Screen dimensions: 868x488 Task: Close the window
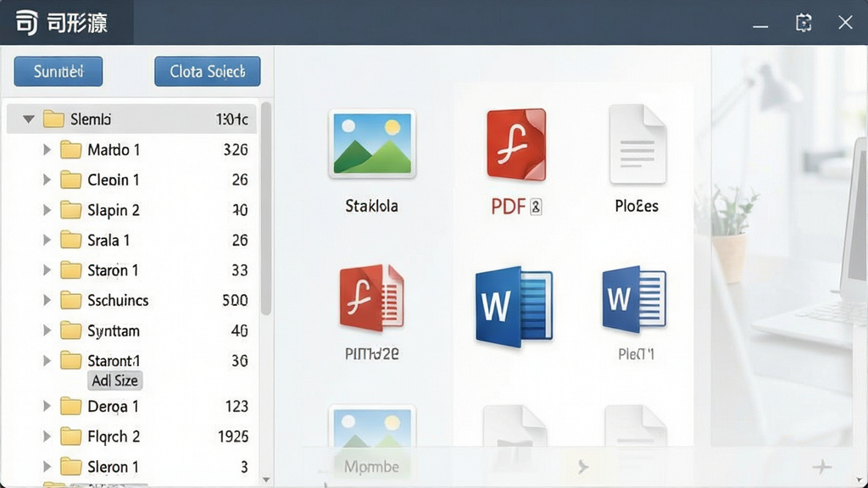coord(845,23)
